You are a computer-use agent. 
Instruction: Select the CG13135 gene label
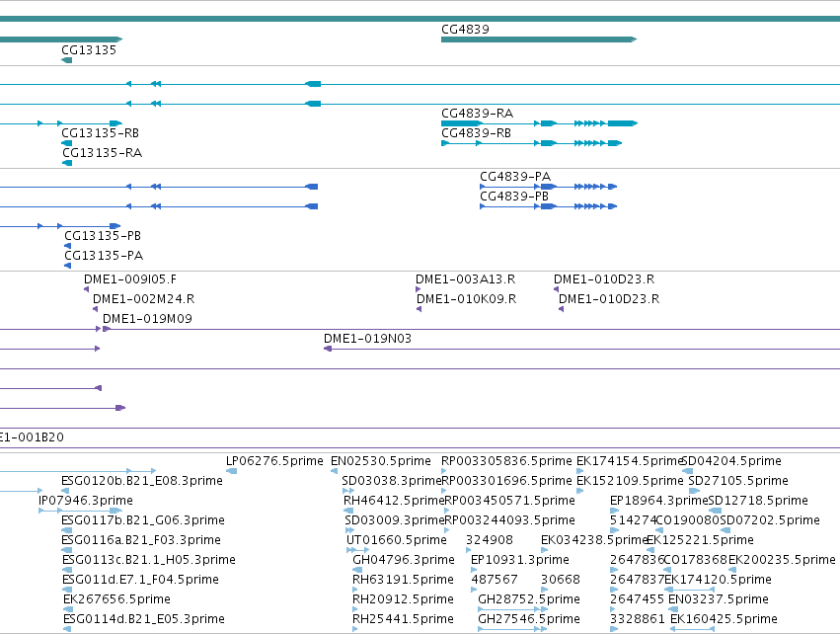click(89, 49)
